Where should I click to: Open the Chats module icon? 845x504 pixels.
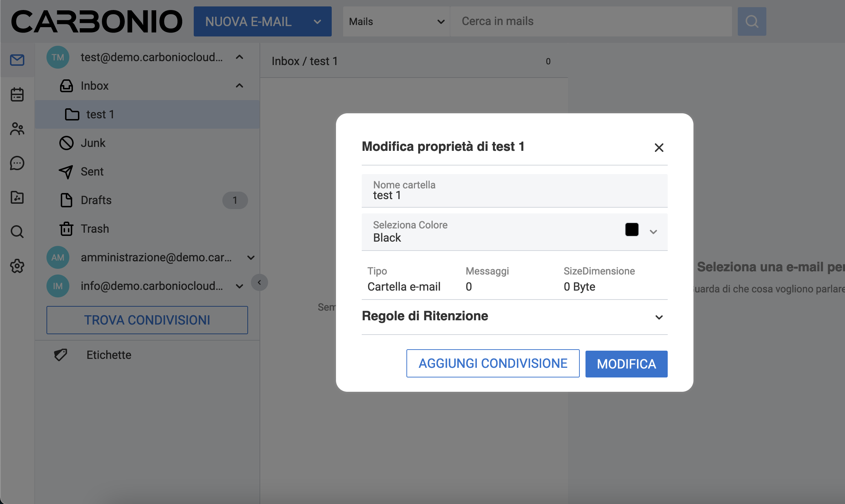17,163
